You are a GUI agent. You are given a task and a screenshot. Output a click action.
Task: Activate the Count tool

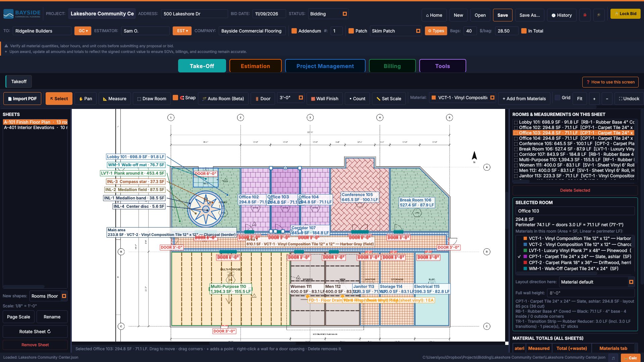(x=357, y=99)
